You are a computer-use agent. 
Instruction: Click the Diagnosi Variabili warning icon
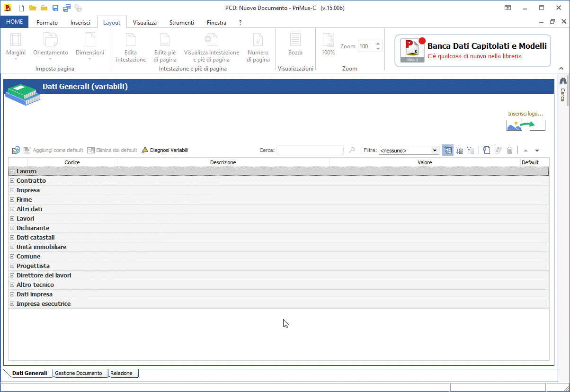[x=145, y=150]
